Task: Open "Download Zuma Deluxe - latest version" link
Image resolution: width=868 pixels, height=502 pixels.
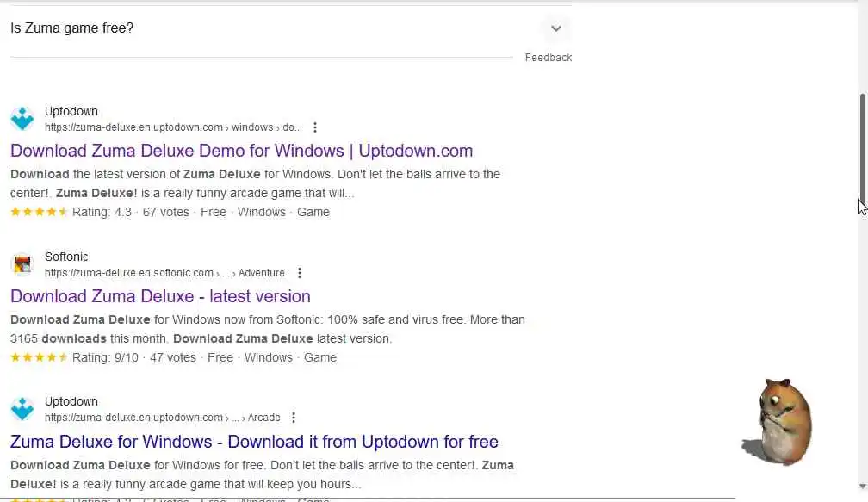Action: coord(160,296)
